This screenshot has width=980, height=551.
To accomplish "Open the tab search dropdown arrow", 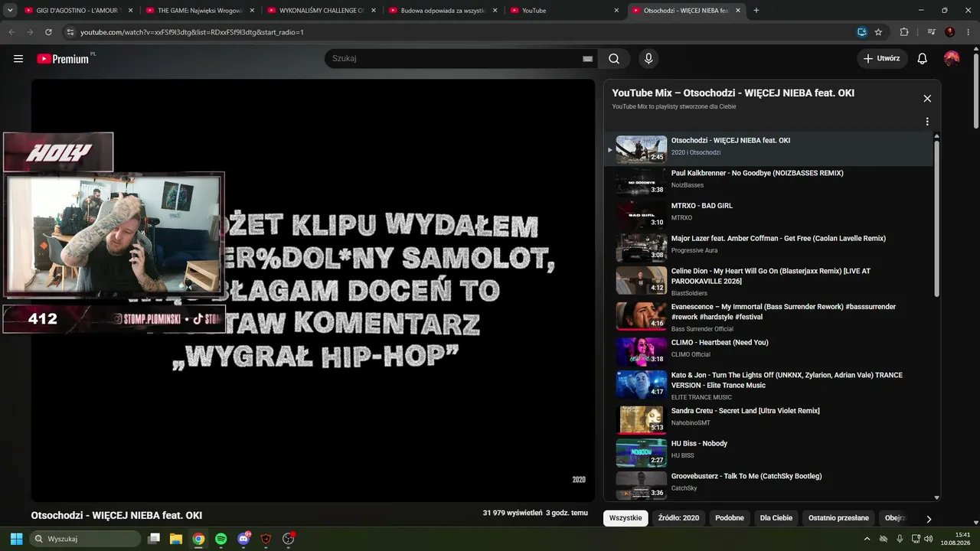I will coord(10,11).
